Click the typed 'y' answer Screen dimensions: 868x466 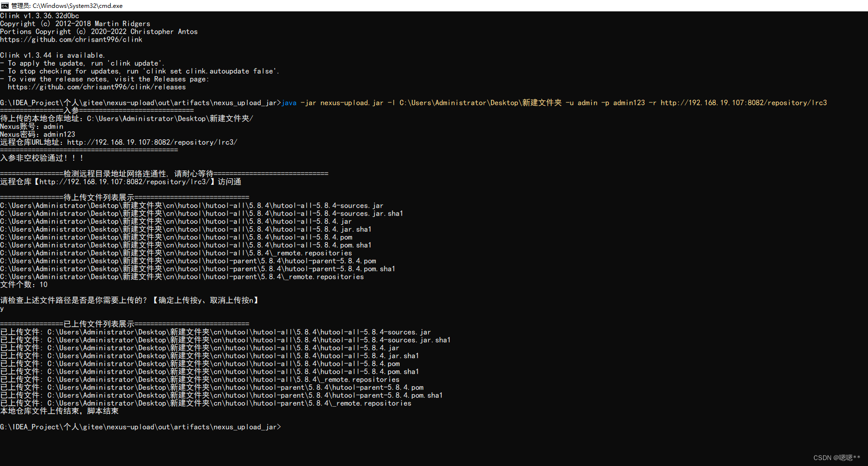(x=2, y=308)
